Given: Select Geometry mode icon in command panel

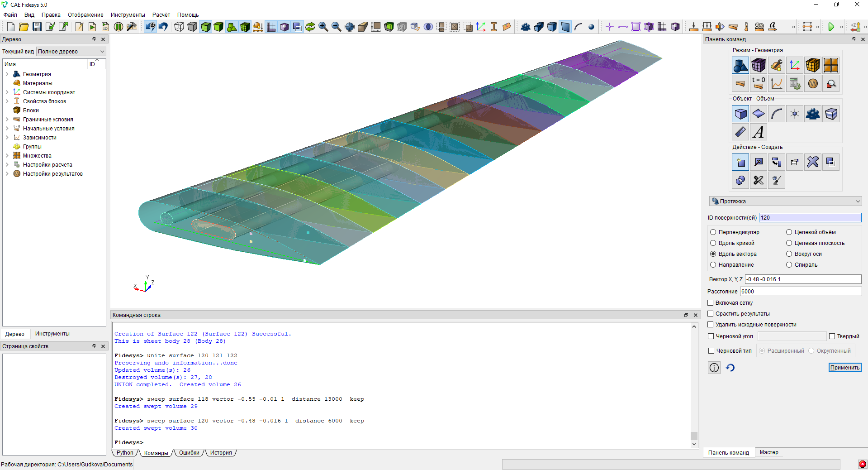Looking at the screenshot, I should pyautogui.click(x=740, y=65).
